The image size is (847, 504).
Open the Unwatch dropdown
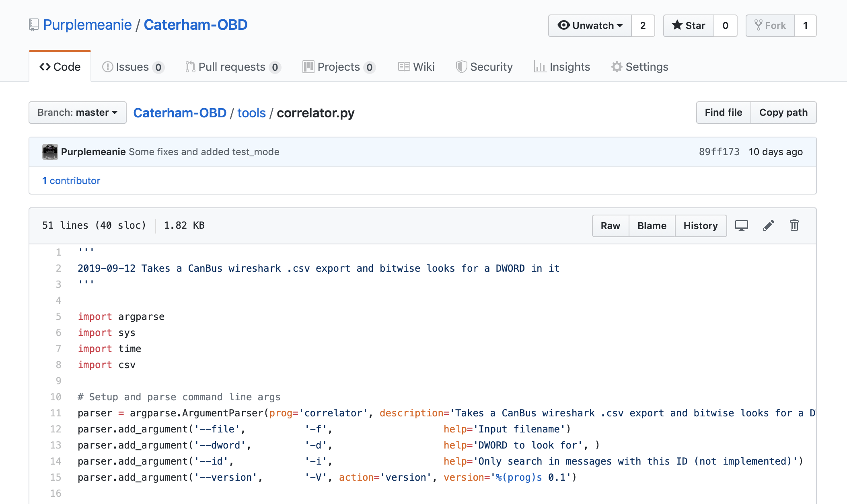(590, 26)
